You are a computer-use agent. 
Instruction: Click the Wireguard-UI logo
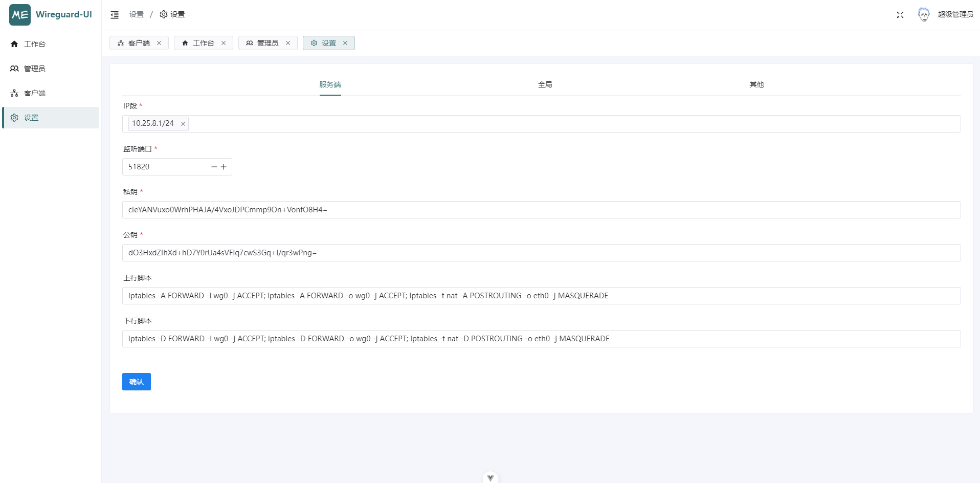tap(20, 15)
